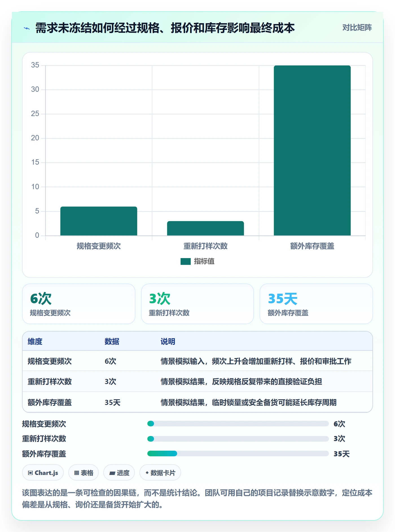The width and height of the screenshot is (395, 532).
Task: Select the 重新打样次数 table row cell
Action: (50, 381)
